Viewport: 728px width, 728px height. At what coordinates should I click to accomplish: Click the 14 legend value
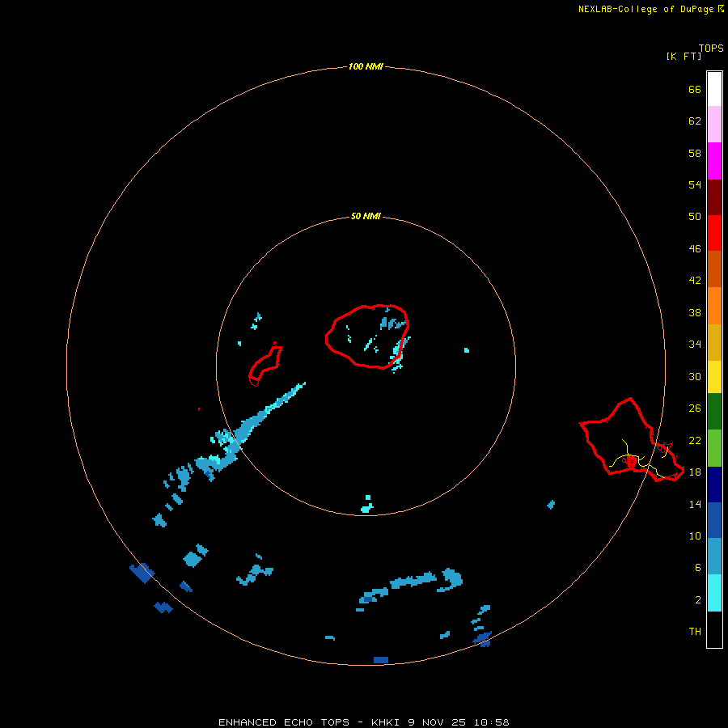click(x=695, y=504)
